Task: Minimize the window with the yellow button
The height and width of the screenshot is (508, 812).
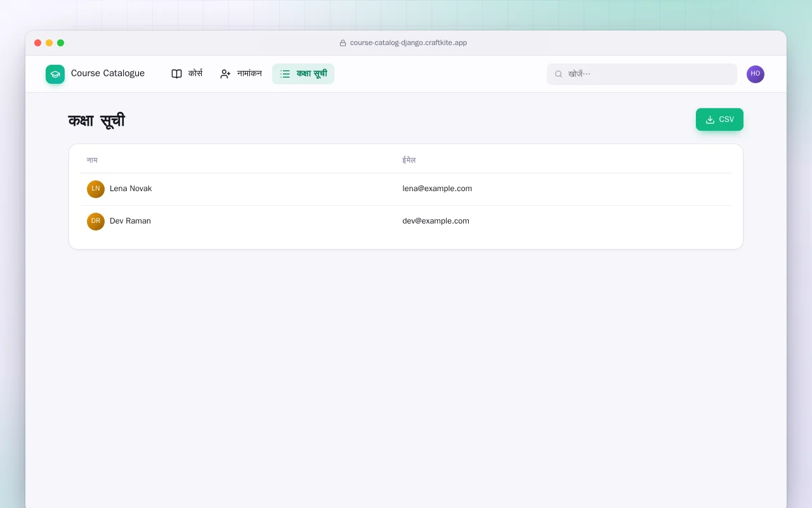Action: pos(49,43)
